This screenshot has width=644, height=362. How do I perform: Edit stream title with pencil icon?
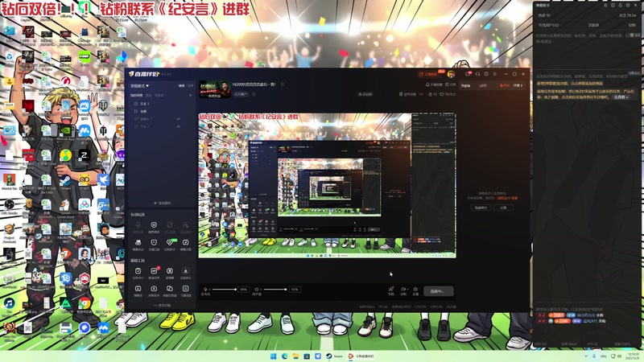(x=283, y=84)
